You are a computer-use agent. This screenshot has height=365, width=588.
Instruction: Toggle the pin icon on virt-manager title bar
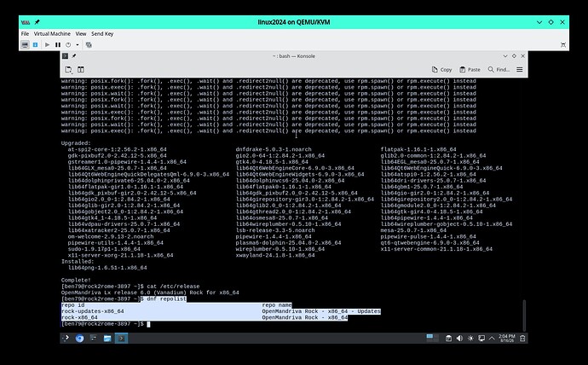[x=37, y=22]
